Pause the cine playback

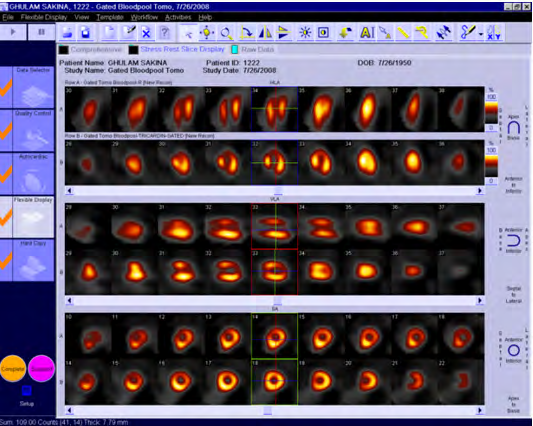[x=41, y=32]
